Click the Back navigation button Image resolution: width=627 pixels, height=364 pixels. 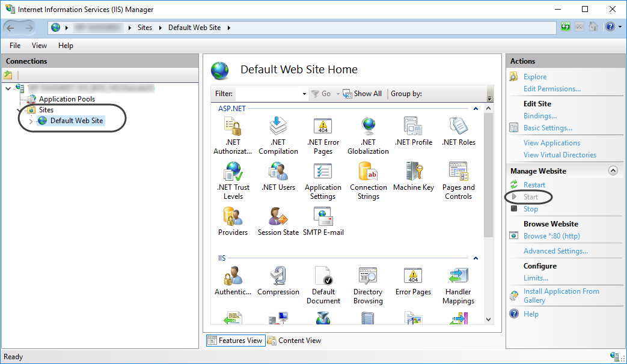pos(11,28)
